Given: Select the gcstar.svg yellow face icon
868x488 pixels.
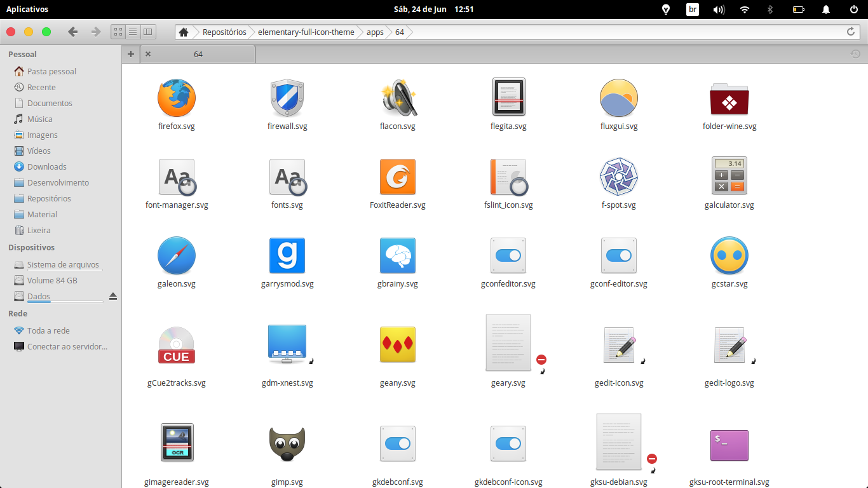Looking at the screenshot, I should (729, 255).
